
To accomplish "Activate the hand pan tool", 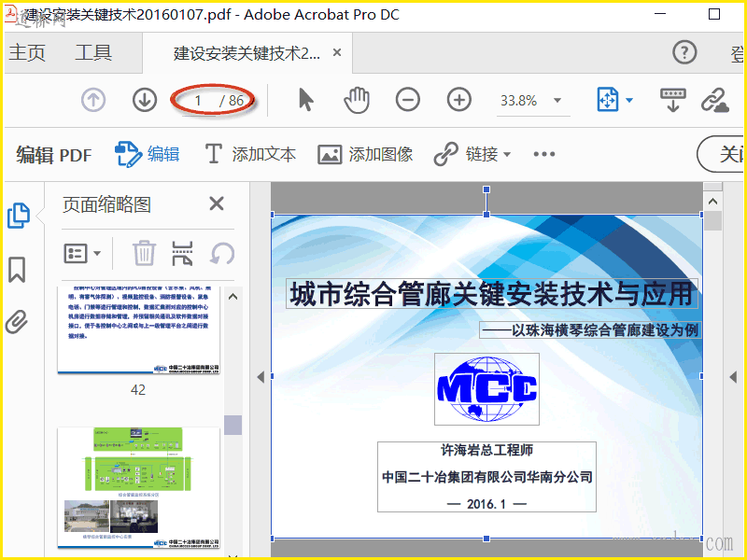I will click(x=357, y=100).
